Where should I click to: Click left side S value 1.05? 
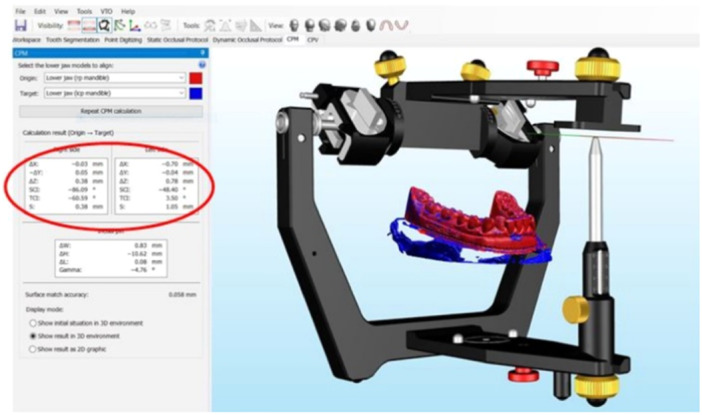point(172,206)
